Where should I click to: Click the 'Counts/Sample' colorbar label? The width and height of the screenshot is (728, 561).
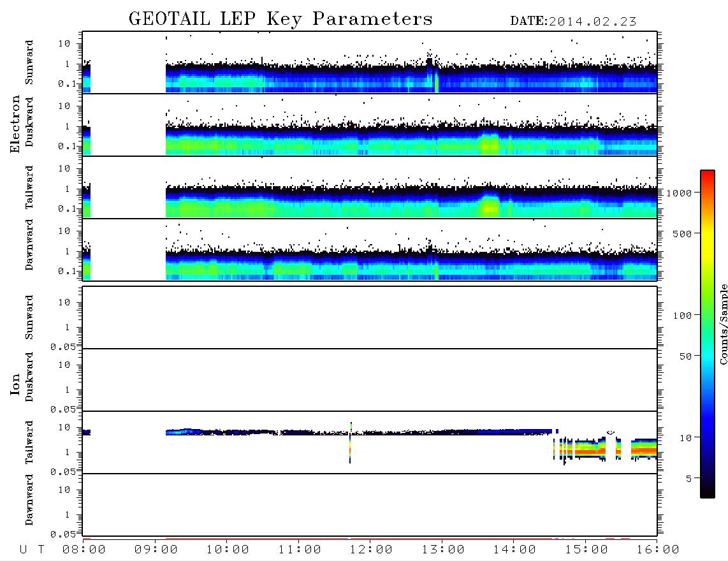[x=723, y=324]
